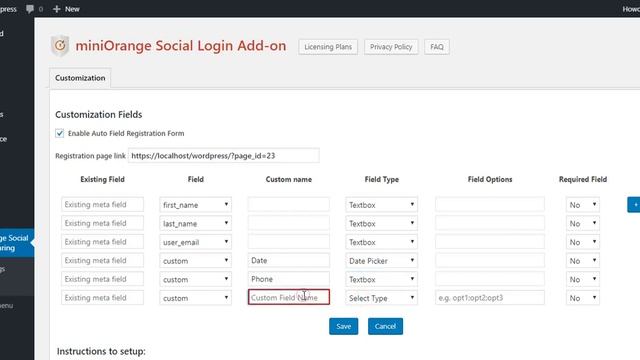Open Field dropdown in the Phone row
640x360 pixels.
[x=196, y=279]
